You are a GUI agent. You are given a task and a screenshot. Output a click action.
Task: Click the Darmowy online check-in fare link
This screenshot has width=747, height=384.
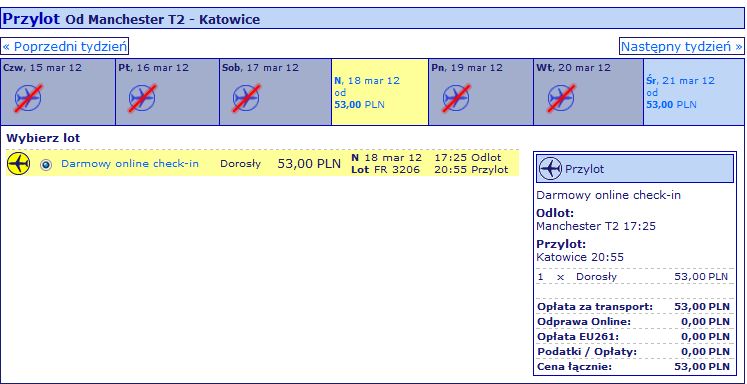coord(130,164)
